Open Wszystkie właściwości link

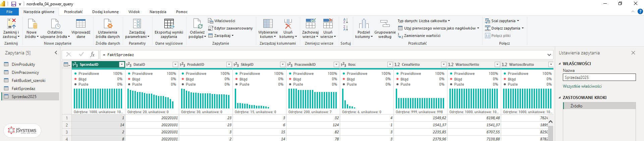(582, 86)
